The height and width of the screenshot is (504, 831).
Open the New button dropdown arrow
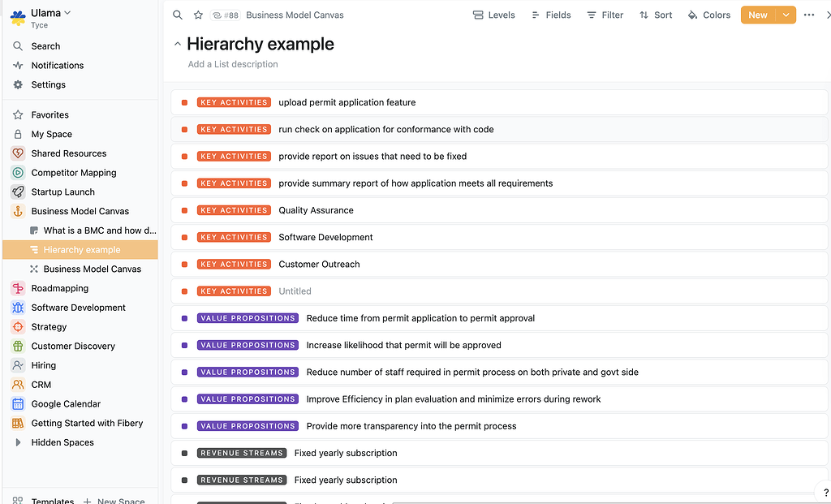point(786,15)
